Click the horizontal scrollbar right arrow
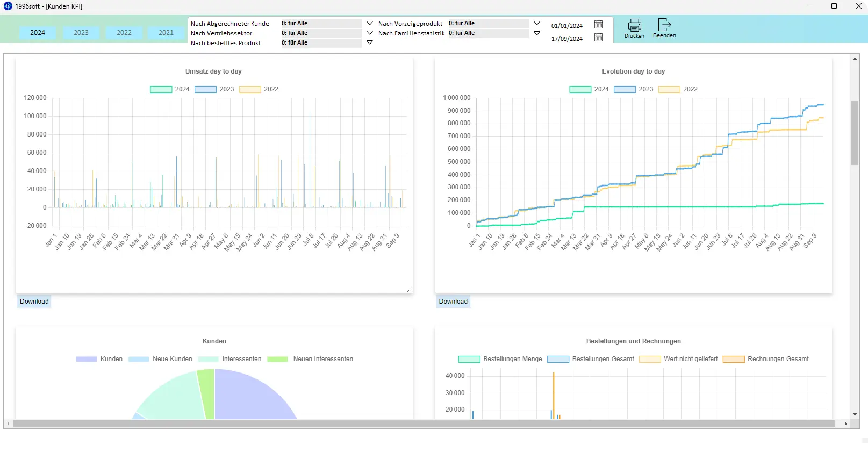The image size is (868, 459). (x=845, y=424)
